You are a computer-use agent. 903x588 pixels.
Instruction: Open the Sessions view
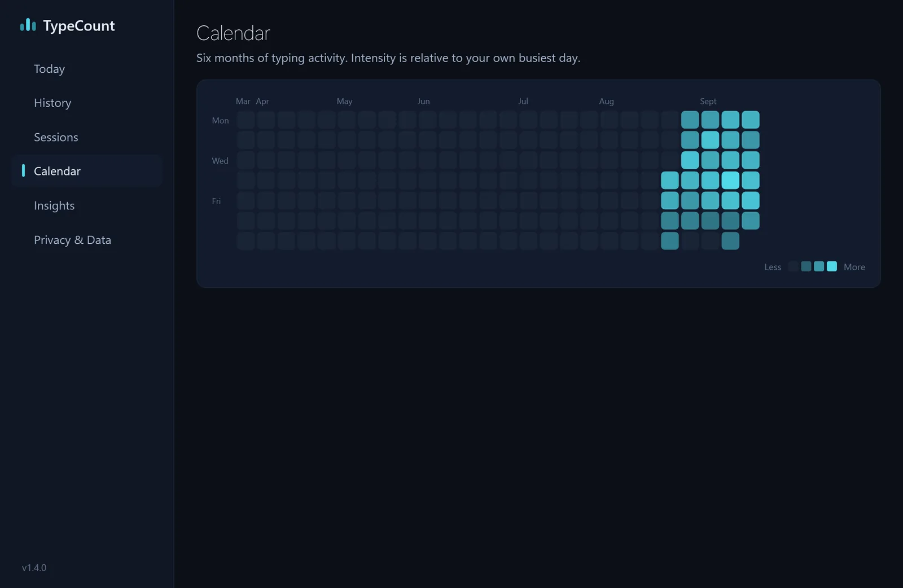click(56, 137)
